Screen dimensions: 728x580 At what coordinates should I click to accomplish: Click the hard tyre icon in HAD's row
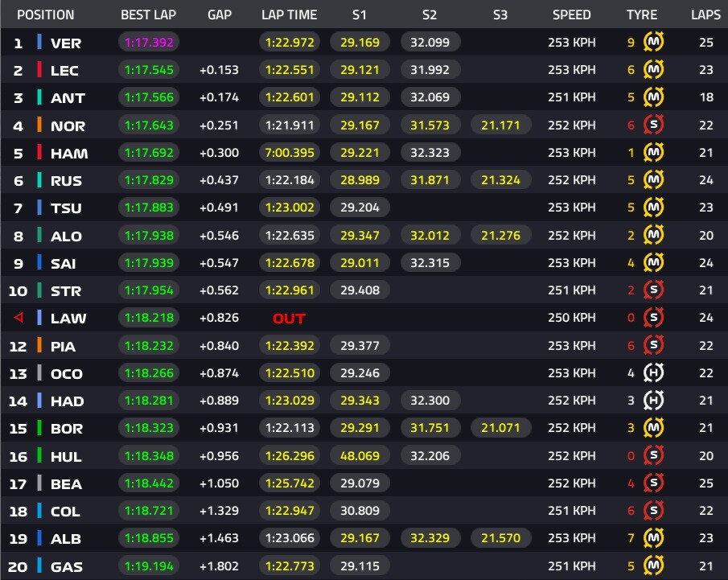[x=653, y=401]
